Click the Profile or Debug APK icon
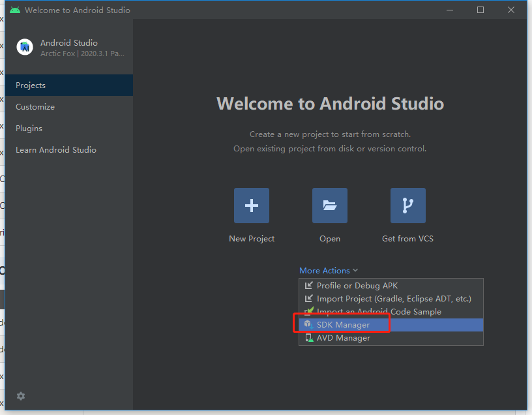532x415 pixels. (x=309, y=286)
